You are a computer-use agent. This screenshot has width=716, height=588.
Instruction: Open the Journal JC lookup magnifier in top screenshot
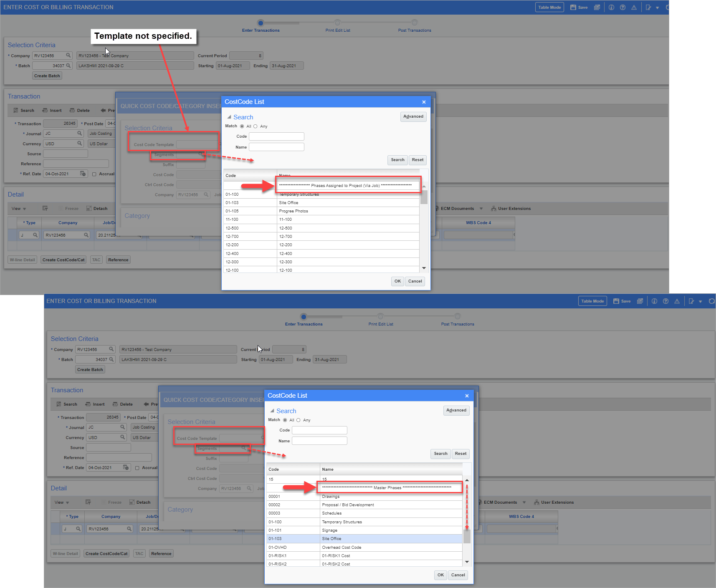(x=80, y=134)
